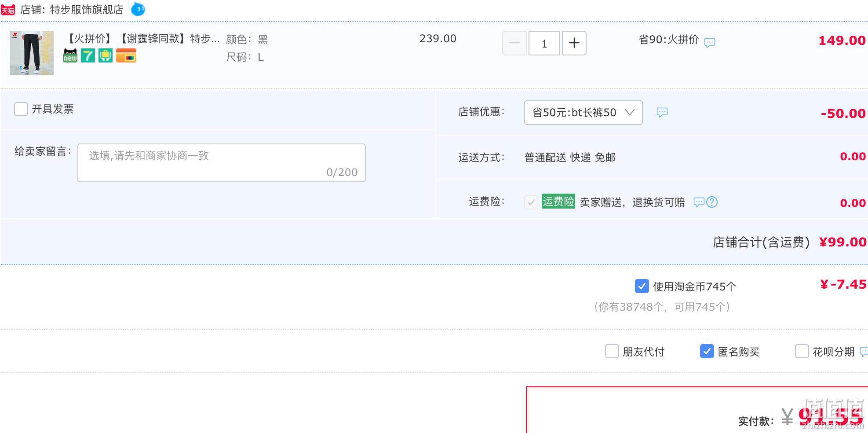Click the 普通配送 快递 免邮 shipping text
The image size is (868, 433).
click(570, 158)
